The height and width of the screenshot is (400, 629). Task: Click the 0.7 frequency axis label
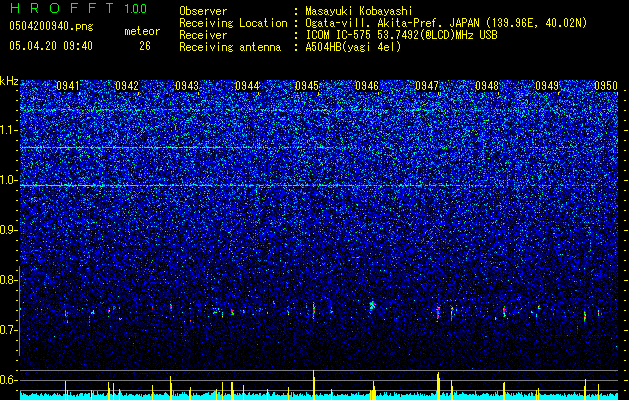pos(8,330)
